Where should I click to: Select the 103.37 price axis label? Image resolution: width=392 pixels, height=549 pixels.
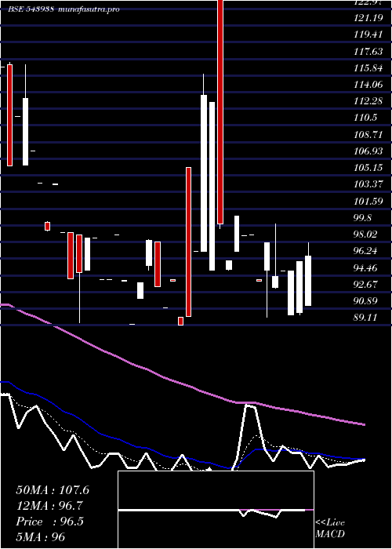click(x=368, y=184)
